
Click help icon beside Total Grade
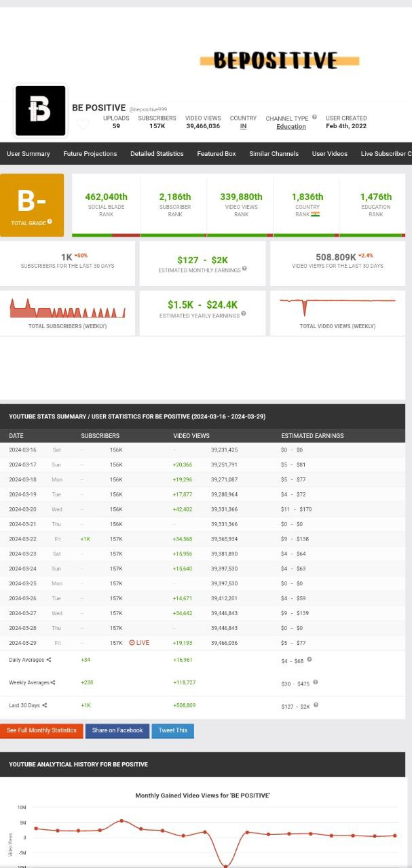coord(50,222)
